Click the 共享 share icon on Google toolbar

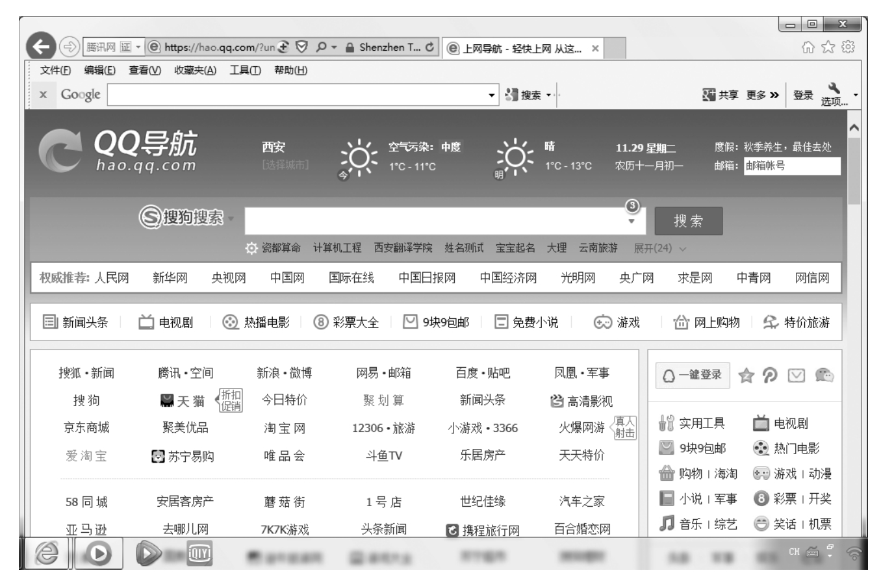click(x=708, y=95)
